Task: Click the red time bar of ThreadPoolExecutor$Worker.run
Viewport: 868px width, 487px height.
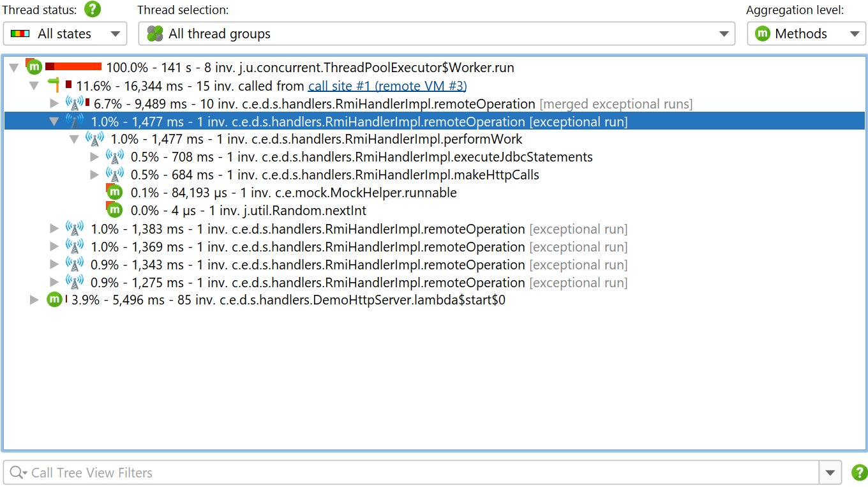Action: [x=73, y=66]
